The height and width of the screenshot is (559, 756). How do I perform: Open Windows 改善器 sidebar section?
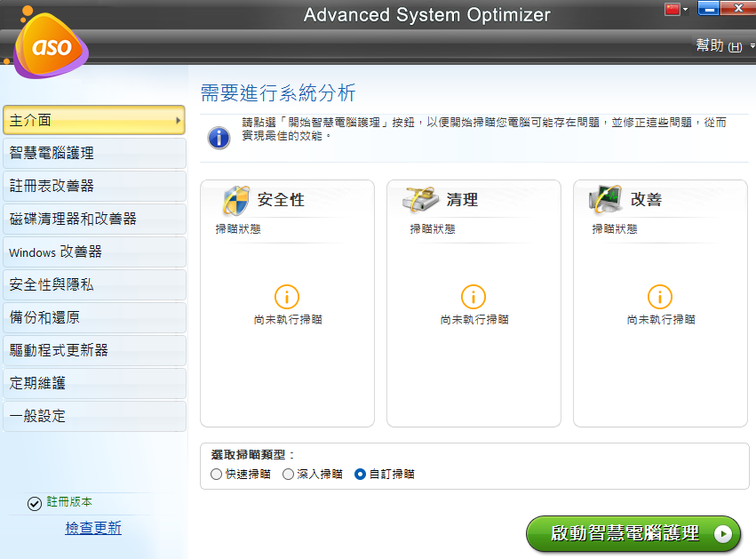tap(94, 252)
